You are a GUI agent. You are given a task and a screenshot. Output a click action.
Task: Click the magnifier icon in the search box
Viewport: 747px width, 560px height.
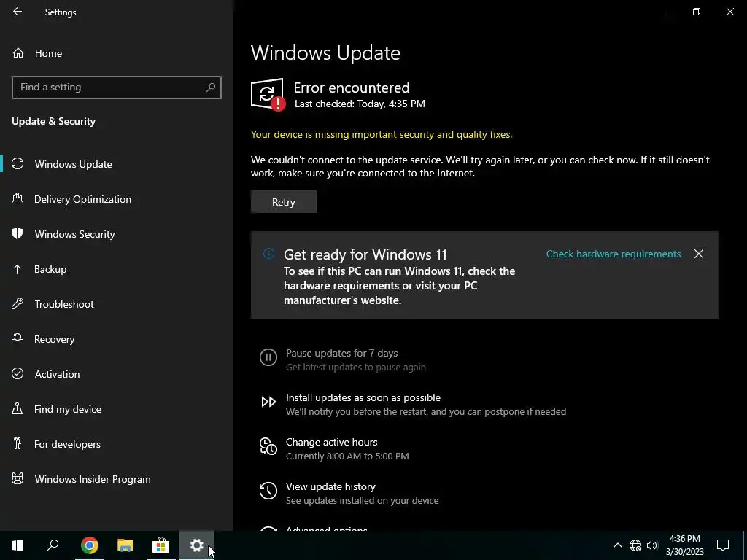(x=211, y=87)
